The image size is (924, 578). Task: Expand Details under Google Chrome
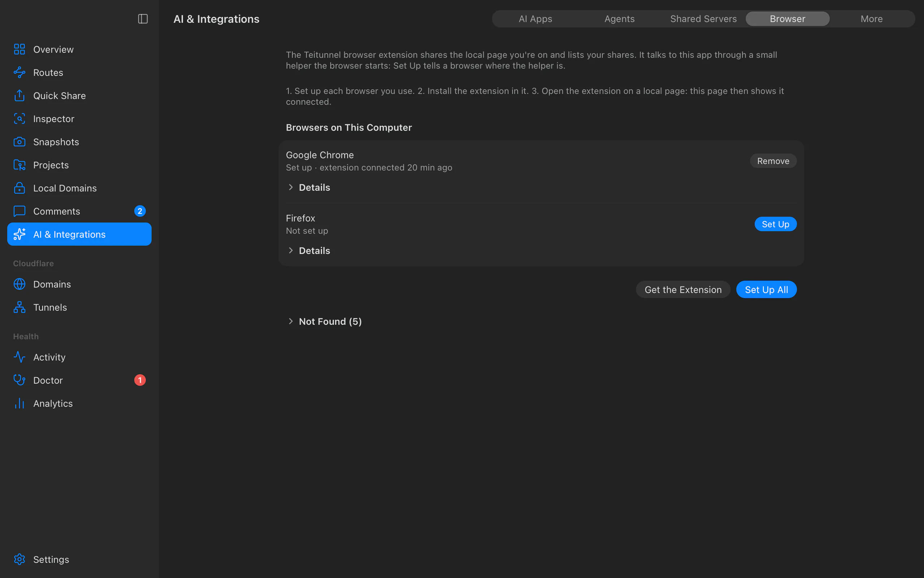point(309,187)
